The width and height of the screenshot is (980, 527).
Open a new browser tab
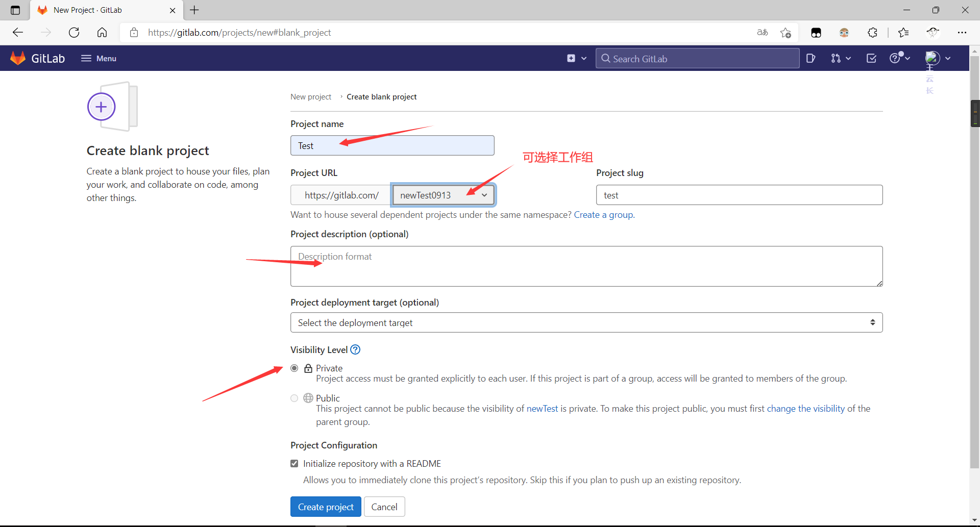(194, 10)
